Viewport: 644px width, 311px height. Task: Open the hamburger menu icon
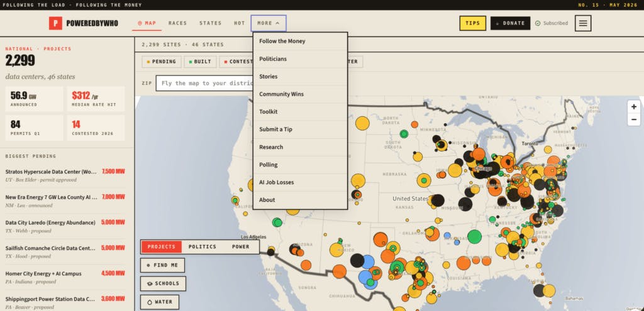[x=583, y=23]
